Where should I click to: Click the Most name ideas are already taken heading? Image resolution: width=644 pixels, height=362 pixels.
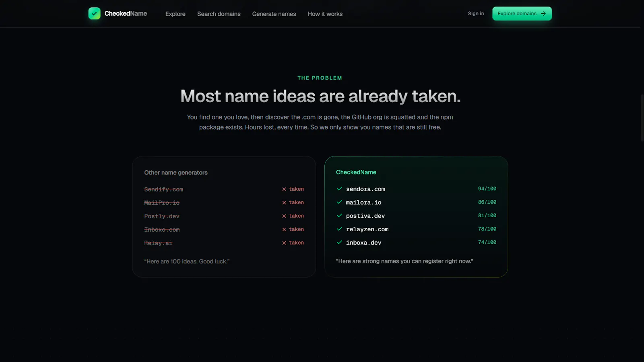coord(320,96)
